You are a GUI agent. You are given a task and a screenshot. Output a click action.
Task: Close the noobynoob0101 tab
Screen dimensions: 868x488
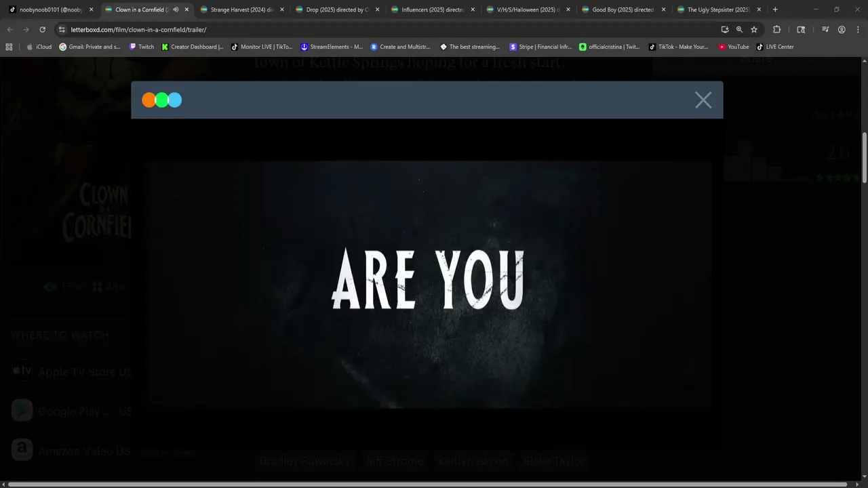(x=91, y=9)
